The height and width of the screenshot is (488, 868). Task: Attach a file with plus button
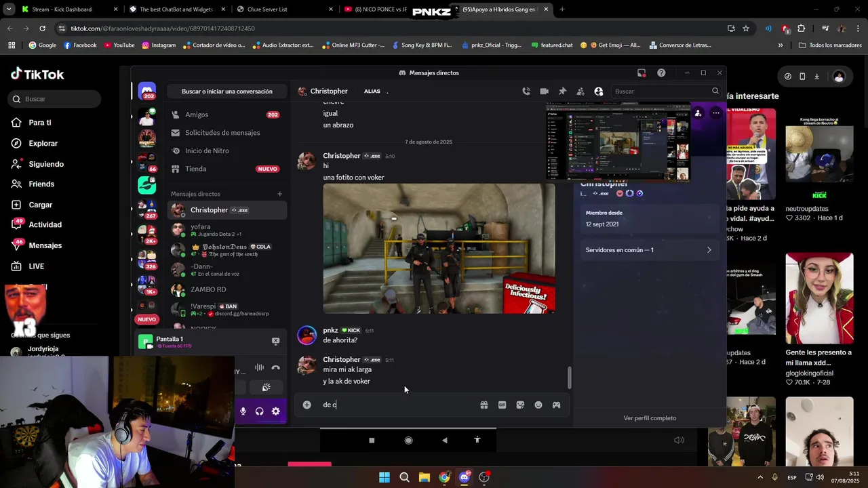pyautogui.click(x=307, y=405)
